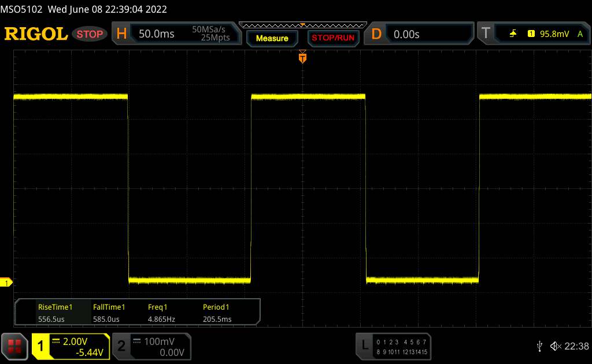The image size is (592, 364).
Task: Click the trigger source channel 1 badge
Action: pyautogui.click(x=531, y=34)
